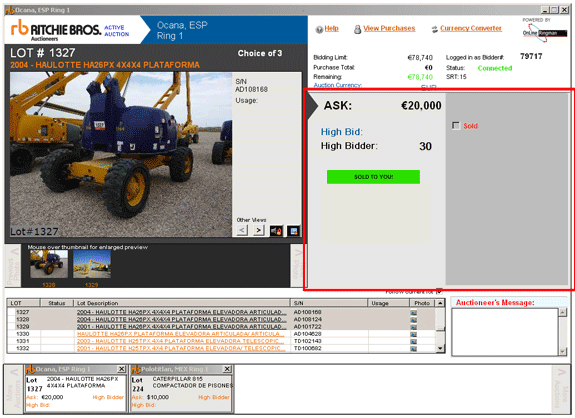Click the main lot 1327 photo

click(x=121, y=155)
